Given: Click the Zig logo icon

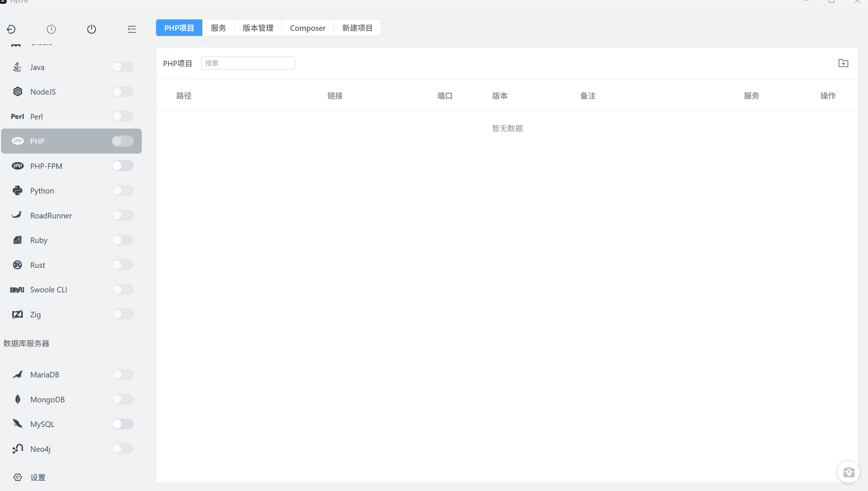Looking at the screenshot, I should [x=17, y=314].
